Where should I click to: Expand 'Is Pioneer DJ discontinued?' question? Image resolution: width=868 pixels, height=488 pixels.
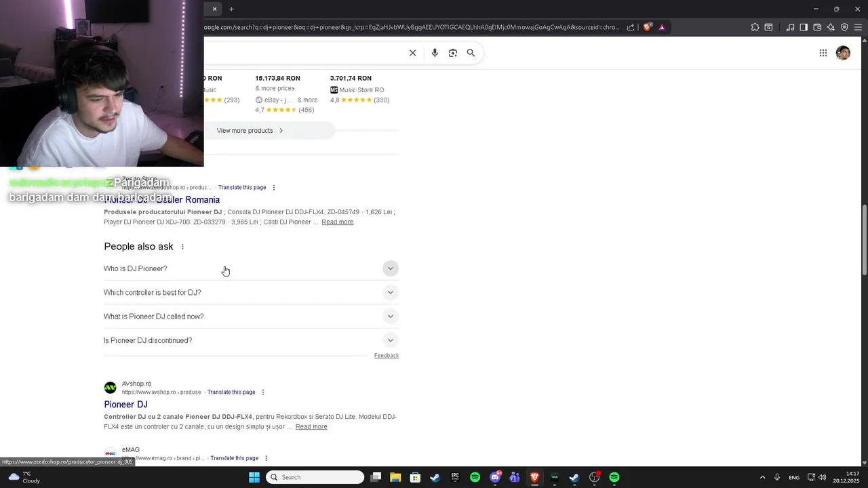(x=251, y=340)
